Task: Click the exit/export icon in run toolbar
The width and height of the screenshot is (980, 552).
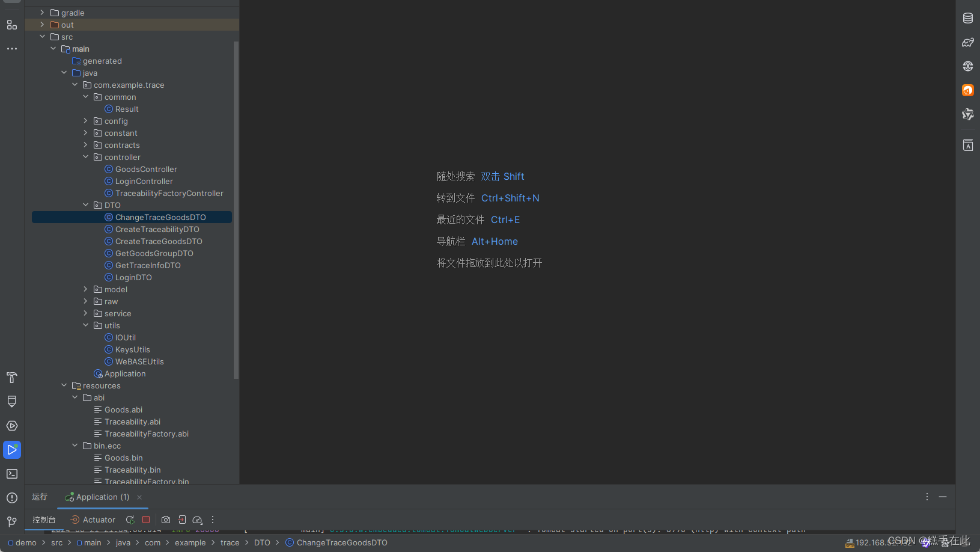Action: coord(182,520)
